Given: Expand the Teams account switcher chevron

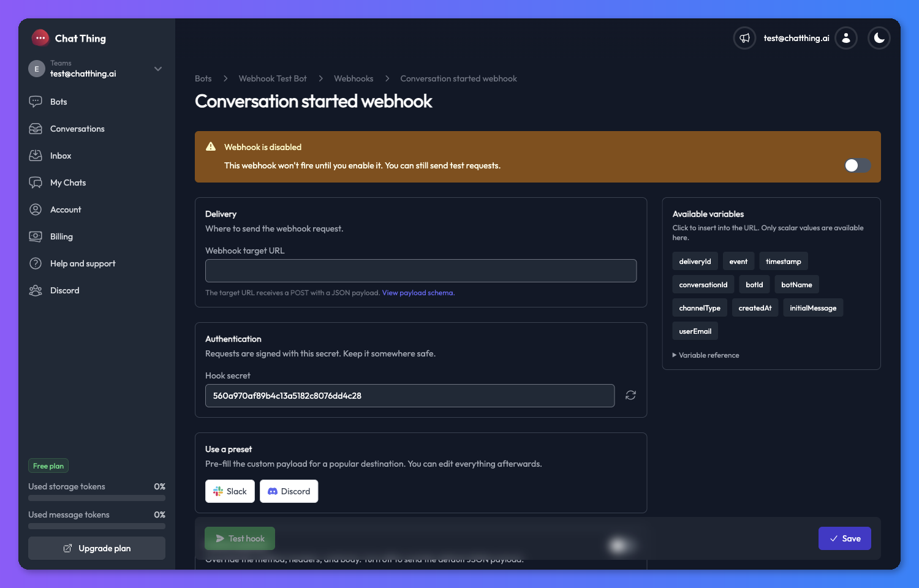Looking at the screenshot, I should [x=158, y=69].
